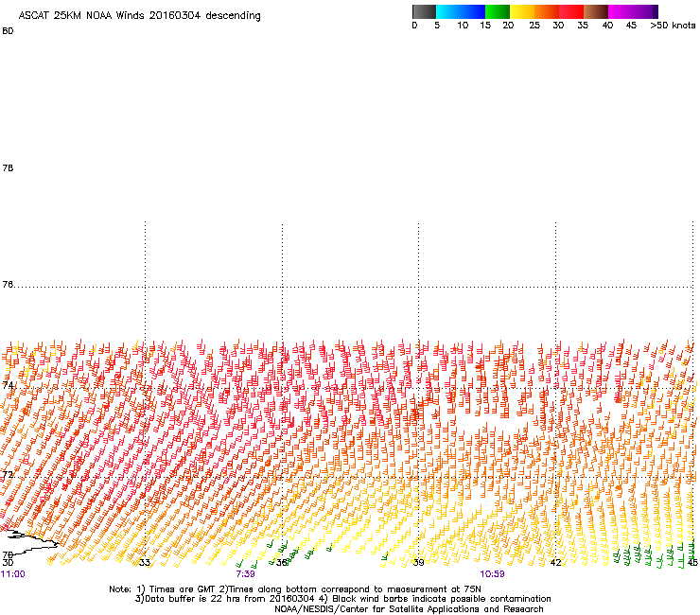Click the longitude label 33
Viewport: 700px width, 615px height.
(144, 562)
